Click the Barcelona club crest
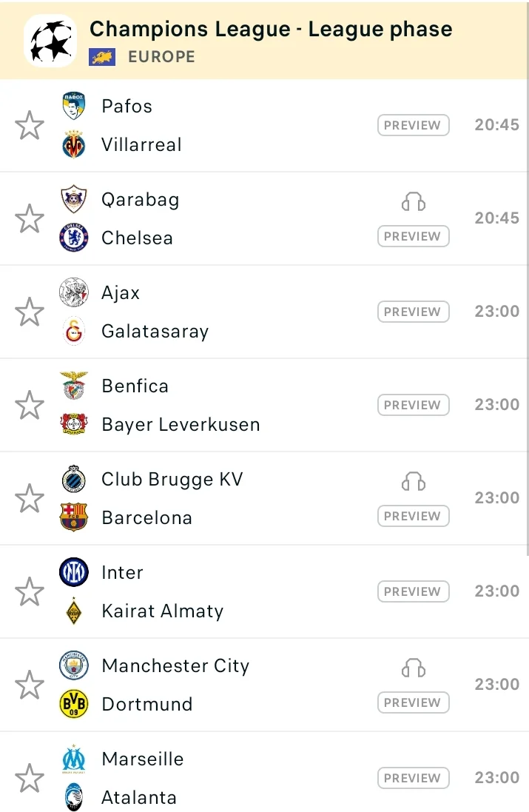 [x=74, y=517]
